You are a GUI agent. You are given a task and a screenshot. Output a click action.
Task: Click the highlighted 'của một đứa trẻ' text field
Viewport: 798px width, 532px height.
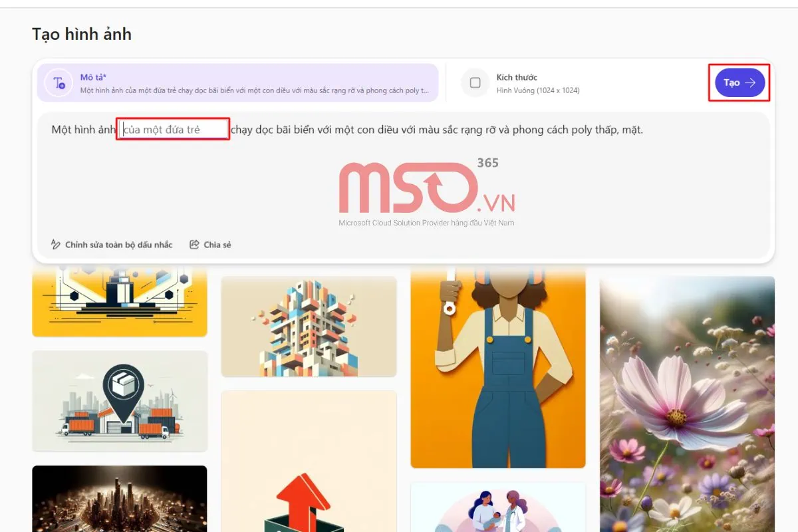click(172, 129)
